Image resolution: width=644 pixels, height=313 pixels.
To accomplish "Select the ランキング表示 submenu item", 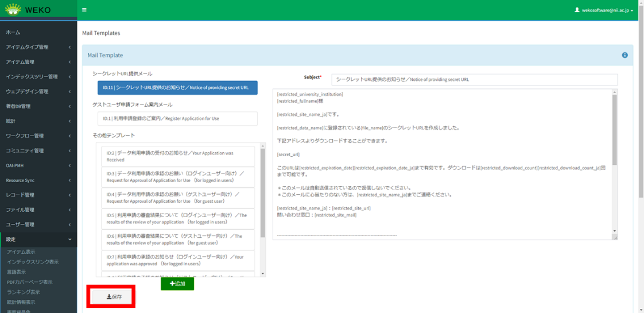I will (23, 292).
